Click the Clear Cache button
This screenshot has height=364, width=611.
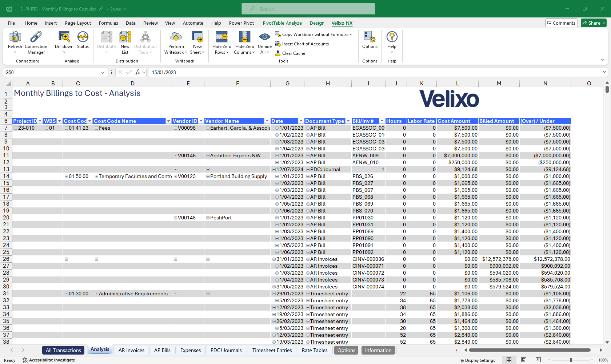[x=293, y=53]
